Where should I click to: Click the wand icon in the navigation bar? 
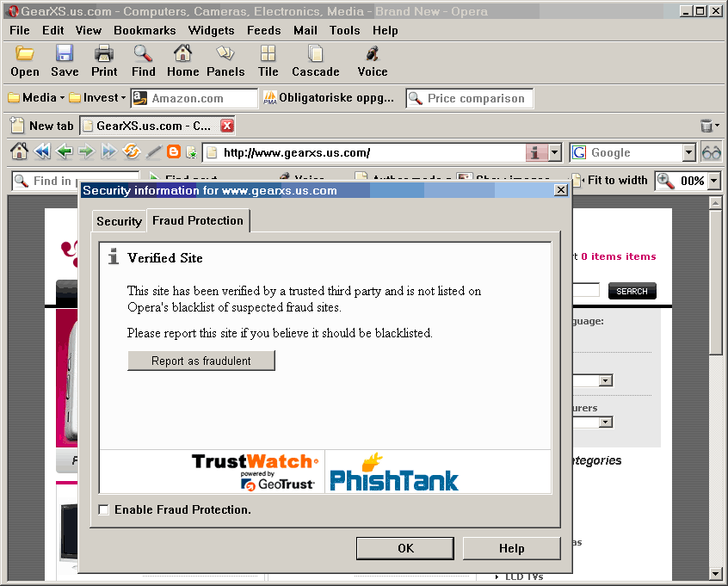tap(154, 151)
